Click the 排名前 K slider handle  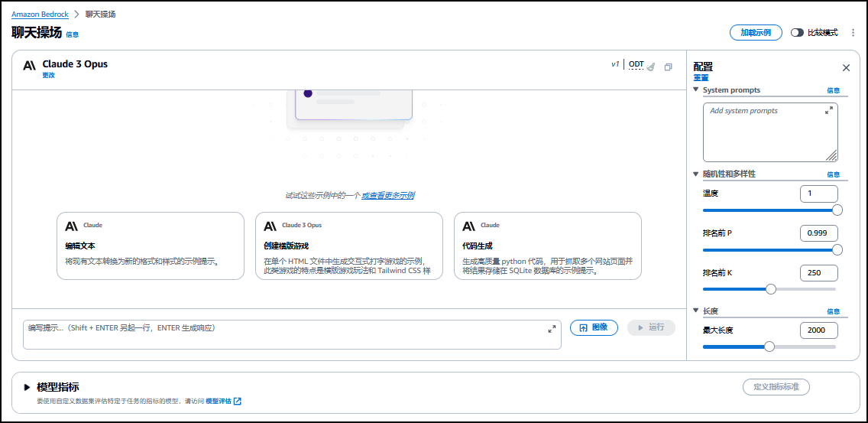pos(770,289)
